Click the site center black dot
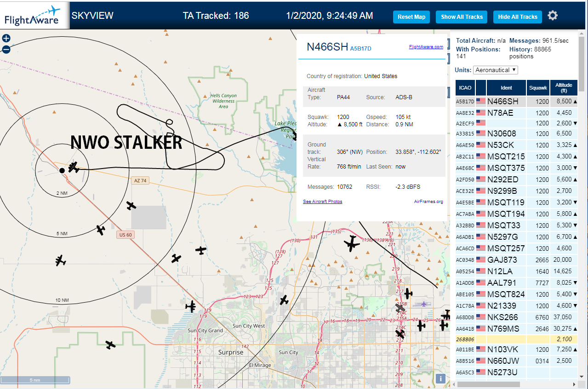Image resolution: width=588 pixels, height=389 pixels. (x=62, y=170)
